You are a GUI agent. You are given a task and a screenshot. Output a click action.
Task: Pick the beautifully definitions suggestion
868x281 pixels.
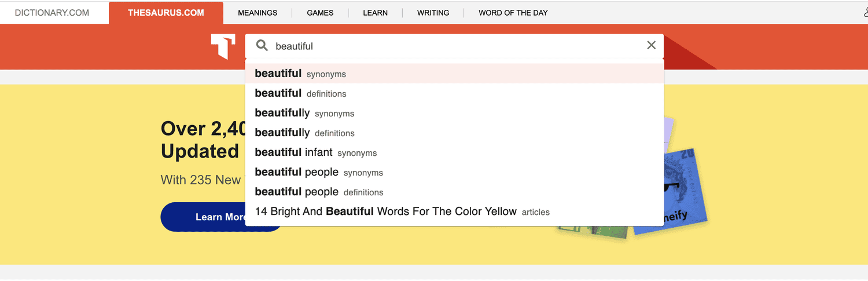[x=454, y=133]
